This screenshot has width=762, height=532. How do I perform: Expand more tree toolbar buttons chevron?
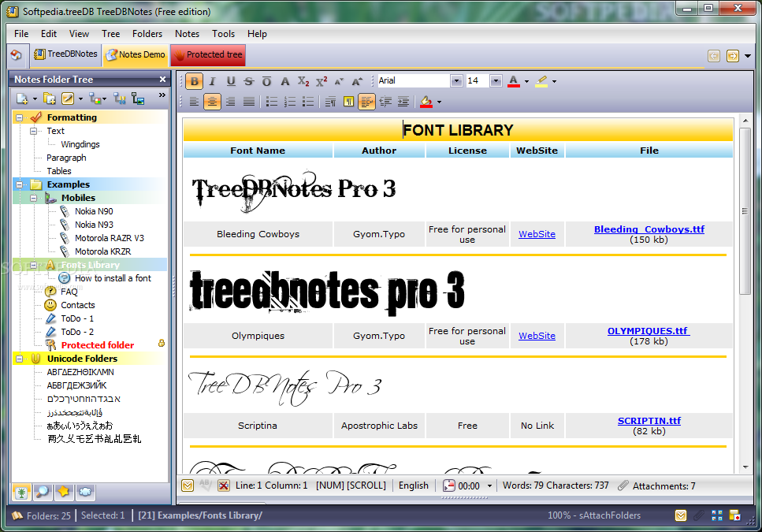click(x=162, y=95)
